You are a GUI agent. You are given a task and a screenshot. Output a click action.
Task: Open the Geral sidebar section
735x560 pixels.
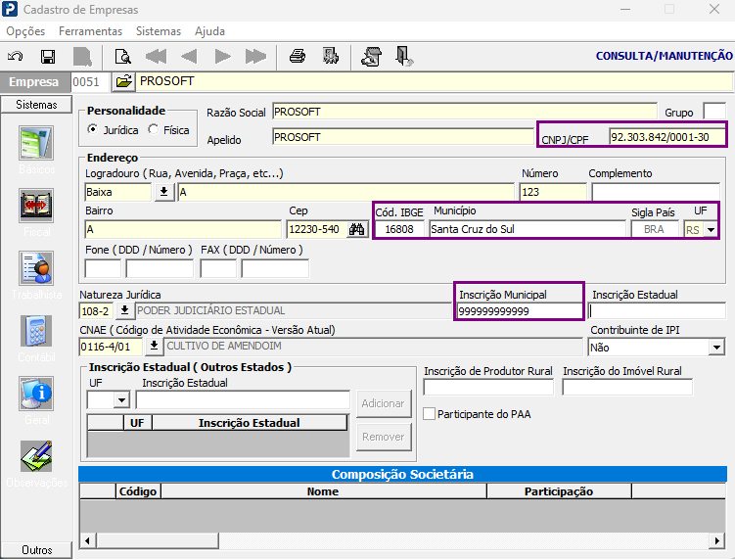(36, 401)
